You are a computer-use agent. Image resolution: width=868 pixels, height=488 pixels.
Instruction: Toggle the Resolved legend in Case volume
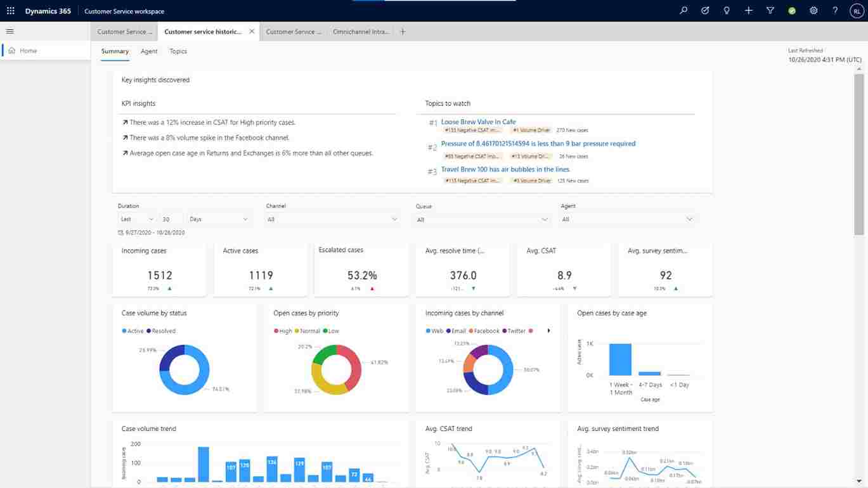[x=164, y=331]
